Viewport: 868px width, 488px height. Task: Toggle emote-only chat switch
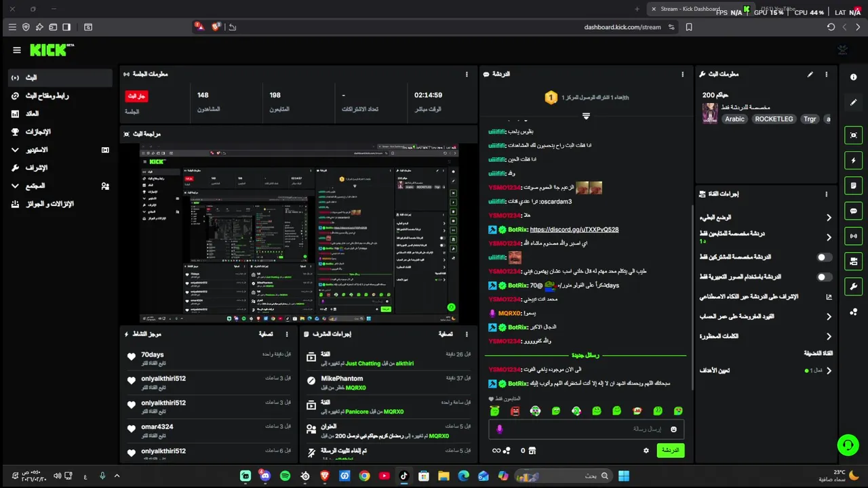824,277
